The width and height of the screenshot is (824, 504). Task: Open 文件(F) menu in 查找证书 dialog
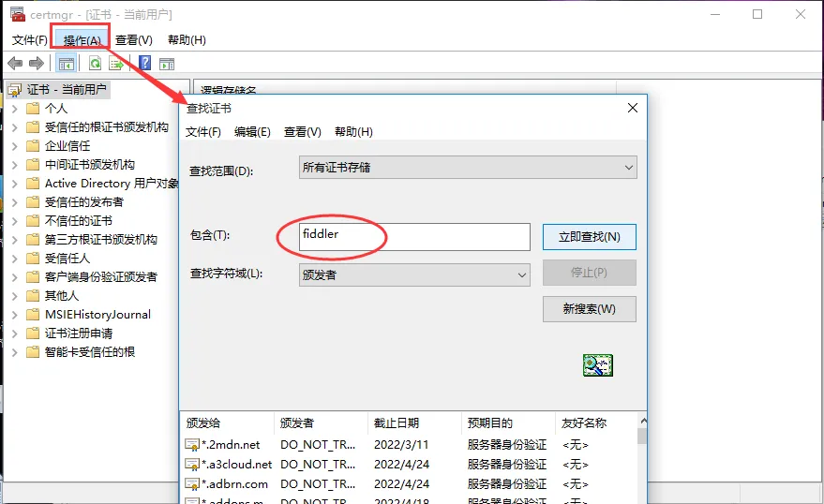tap(202, 132)
